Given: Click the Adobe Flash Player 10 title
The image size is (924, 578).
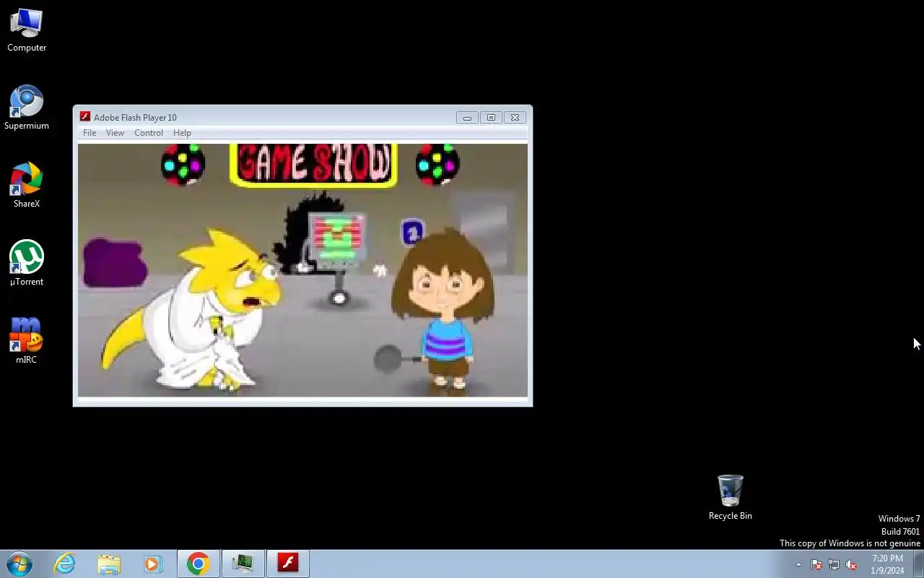Looking at the screenshot, I should coord(135,118).
